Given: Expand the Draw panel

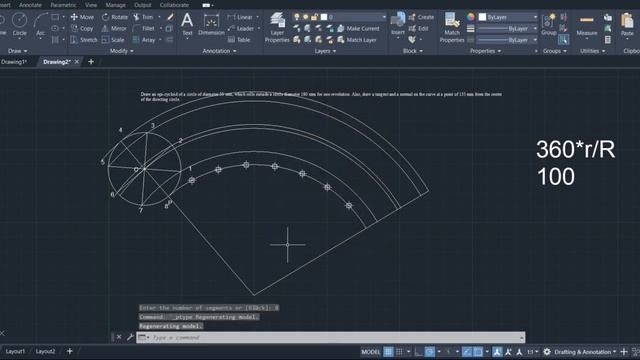Looking at the screenshot, I should click(18, 51).
